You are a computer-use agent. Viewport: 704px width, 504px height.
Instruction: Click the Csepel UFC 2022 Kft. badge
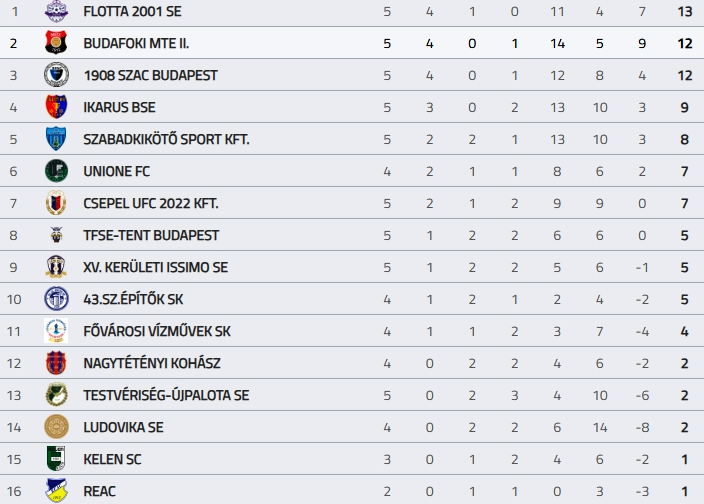pyautogui.click(x=56, y=203)
